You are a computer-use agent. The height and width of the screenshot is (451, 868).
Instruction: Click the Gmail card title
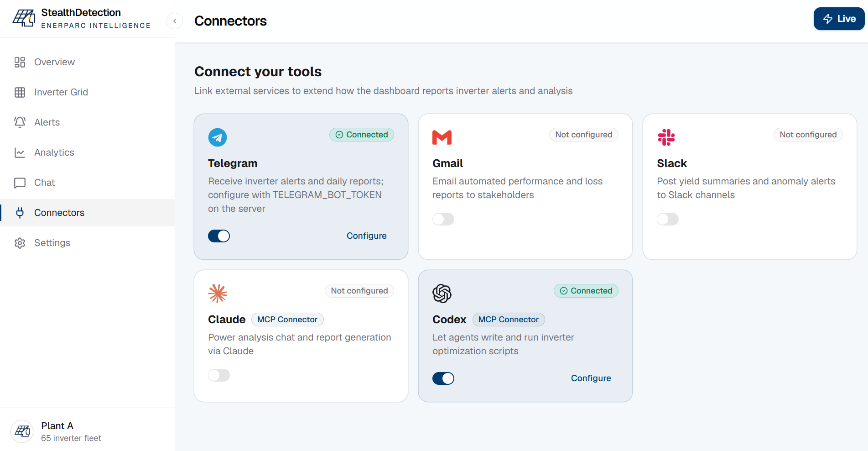click(x=448, y=163)
